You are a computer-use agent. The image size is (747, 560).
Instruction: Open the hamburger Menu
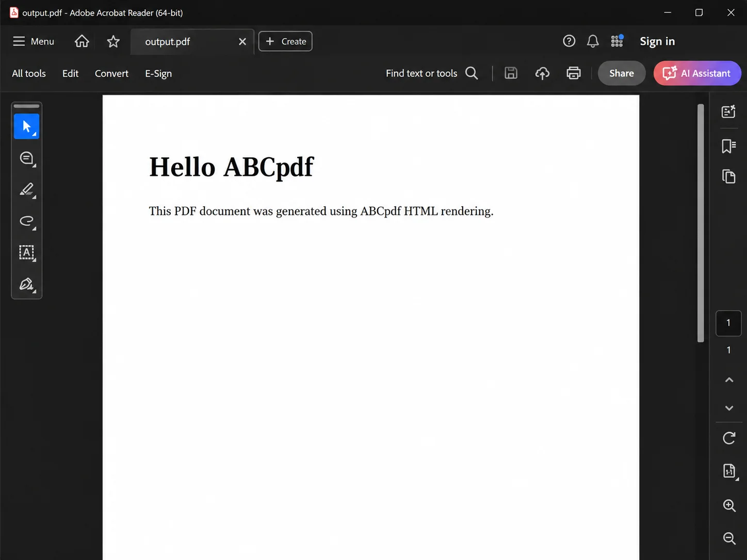coord(33,41)
